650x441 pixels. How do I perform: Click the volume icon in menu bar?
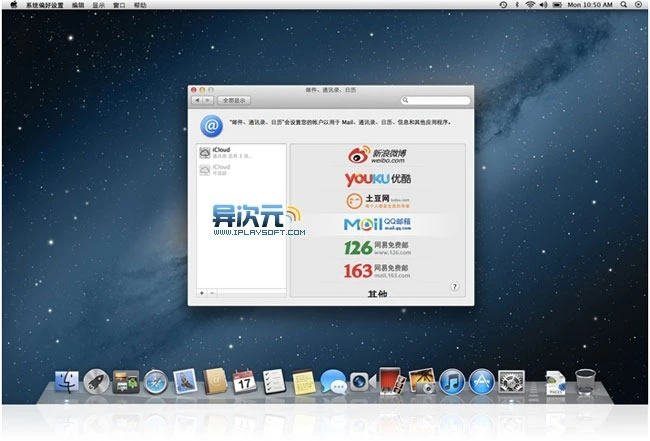click(x=543, y=5)
